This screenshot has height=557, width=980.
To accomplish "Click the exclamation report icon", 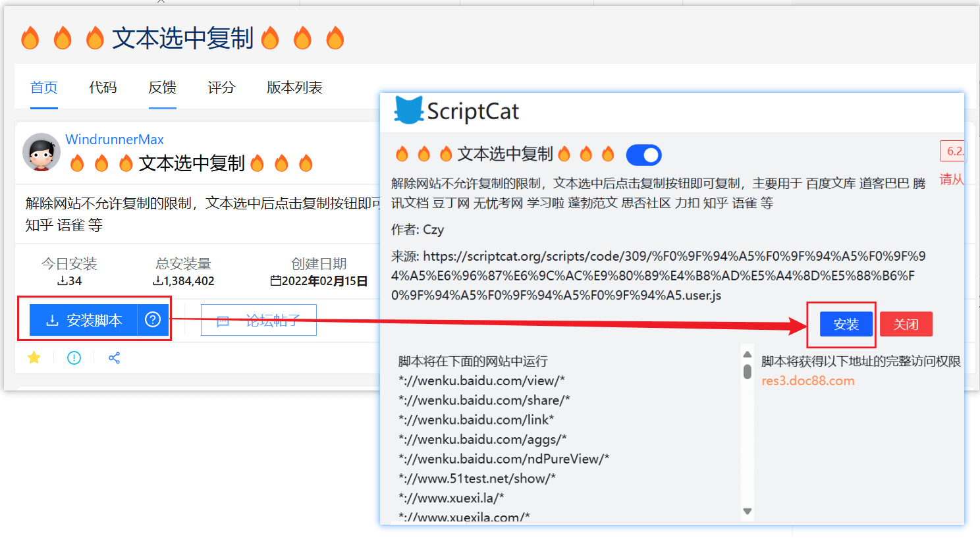I will 73,358.
